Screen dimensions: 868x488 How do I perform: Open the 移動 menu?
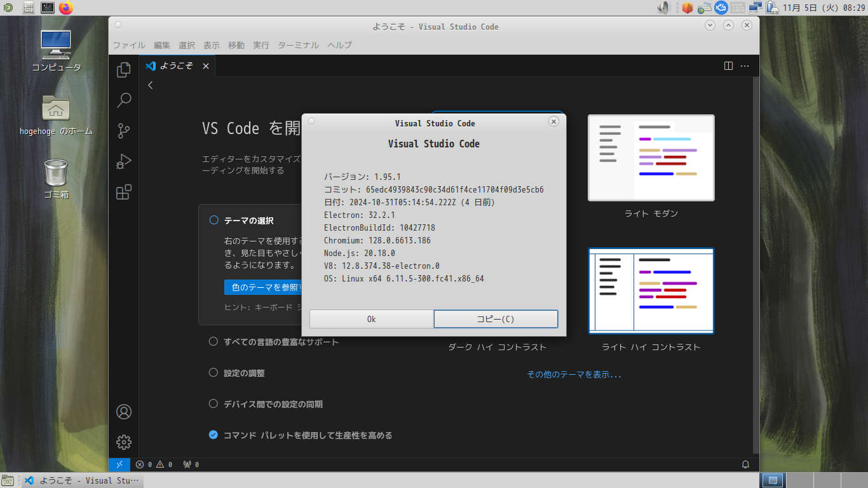(x=236, y=45)
